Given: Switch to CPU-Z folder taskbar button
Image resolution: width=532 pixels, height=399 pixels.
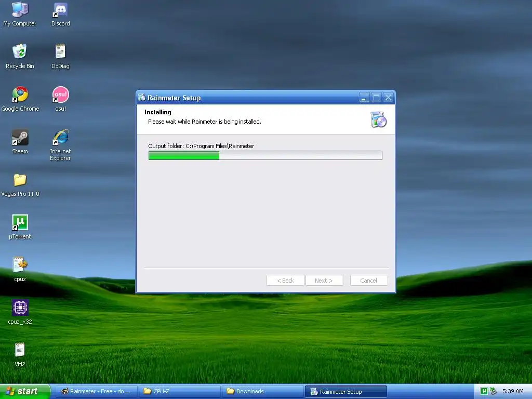Looking at the screenshot, I should pos(180,391).
